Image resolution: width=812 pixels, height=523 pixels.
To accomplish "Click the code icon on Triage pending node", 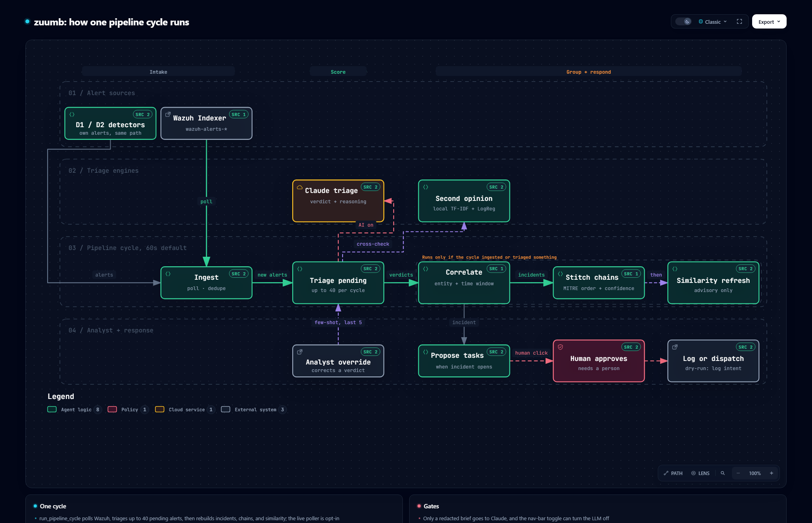I will pos(300,269).
